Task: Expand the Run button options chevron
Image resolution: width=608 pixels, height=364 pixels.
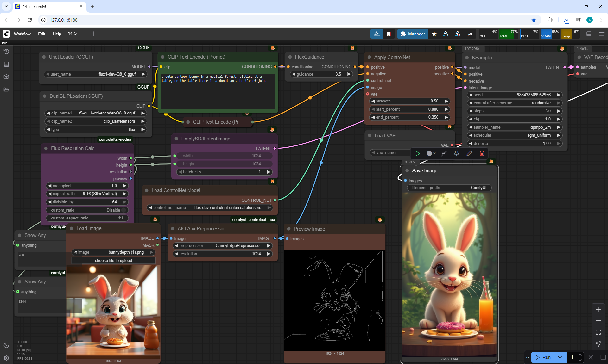Action: [560, 357]
